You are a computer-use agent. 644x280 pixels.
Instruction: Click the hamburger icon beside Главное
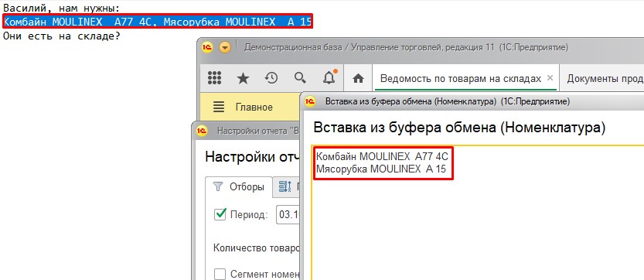coord(219,108)
